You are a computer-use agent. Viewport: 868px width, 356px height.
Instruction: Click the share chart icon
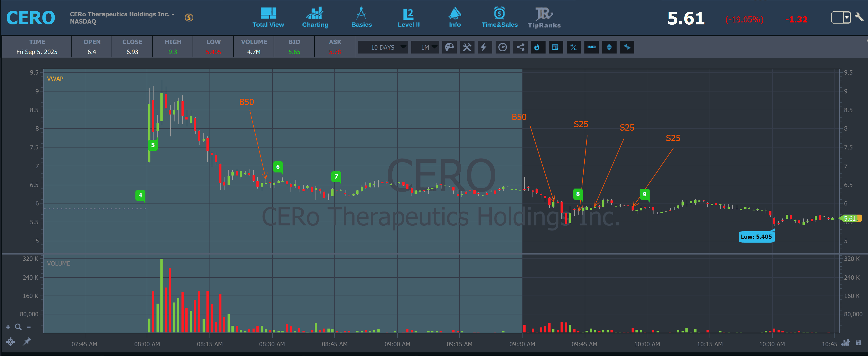(520, 47)
